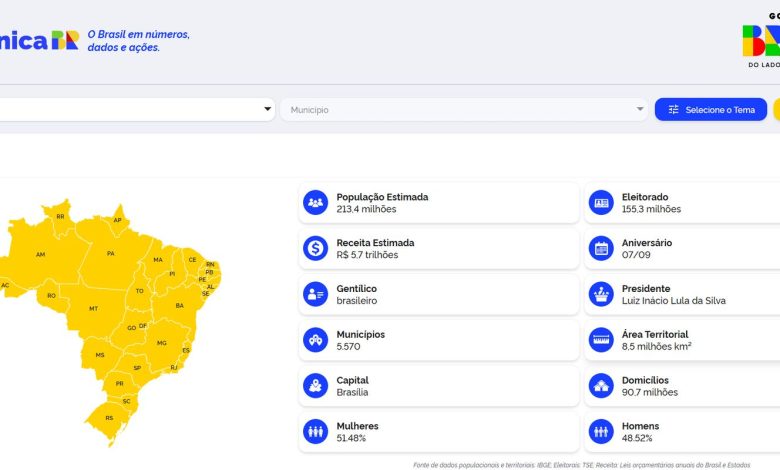Click the '07/09' Aniversário value
The width and height of the screenshot is (780, 470).
[x=636, y=255]
